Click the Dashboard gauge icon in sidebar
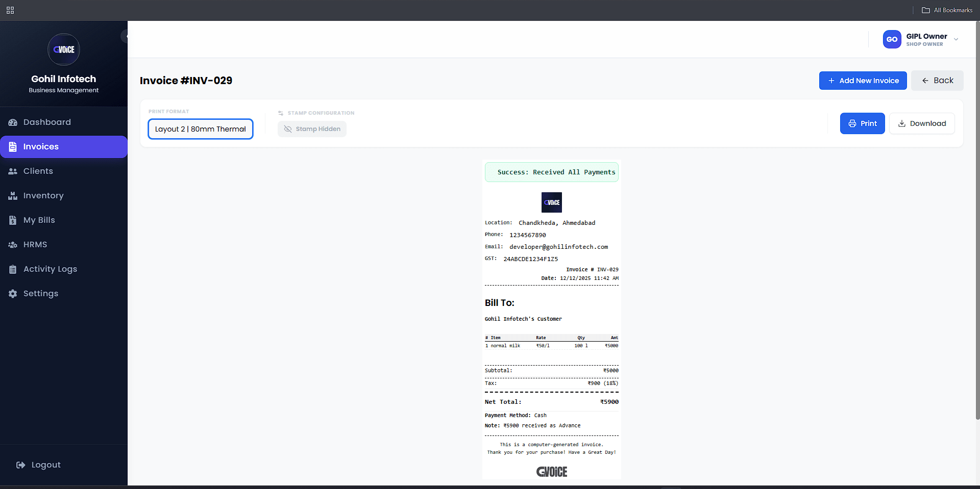980x489 pixels. click(x=13, y=122)
